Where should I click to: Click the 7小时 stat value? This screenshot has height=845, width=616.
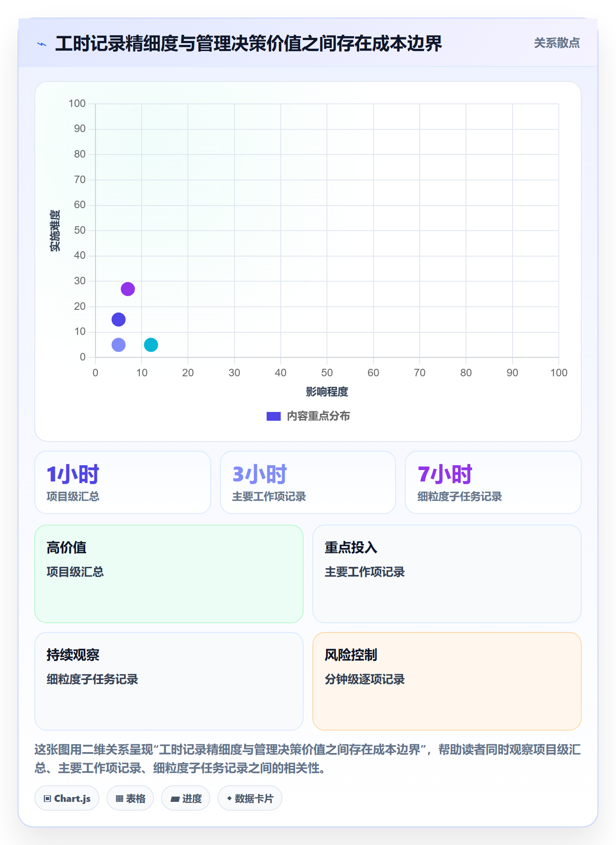coord(445,474)
